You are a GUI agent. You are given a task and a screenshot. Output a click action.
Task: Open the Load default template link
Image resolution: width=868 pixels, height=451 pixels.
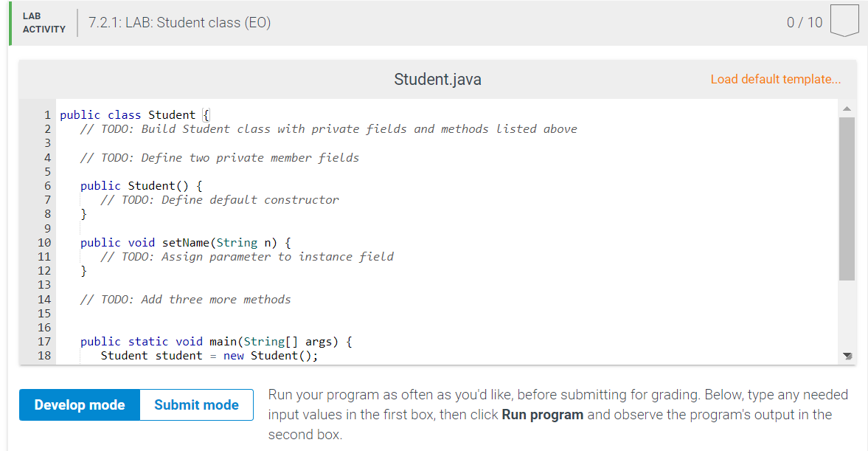775,79
